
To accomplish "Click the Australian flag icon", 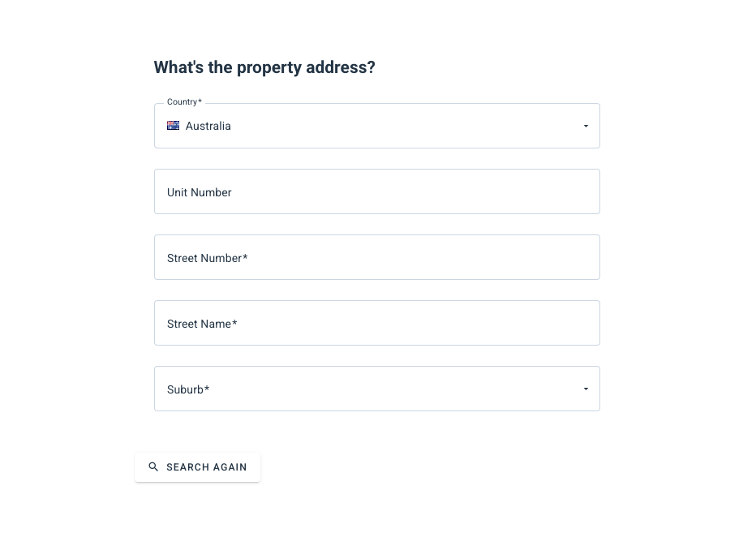I will pos(173,126).
